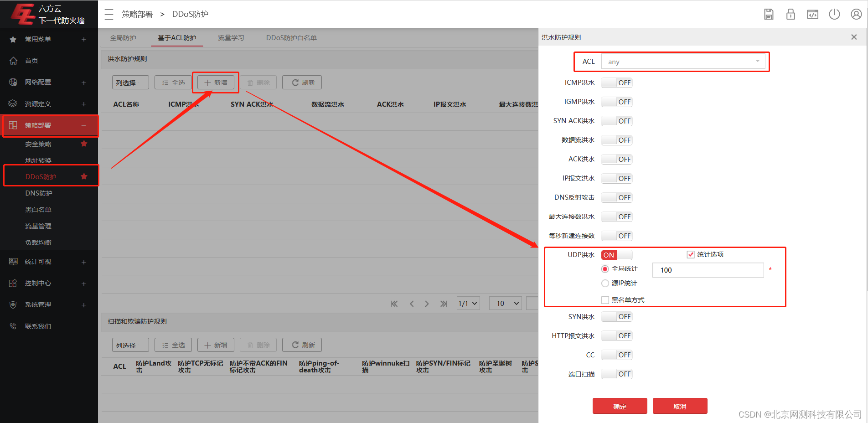Switch to the 流量学习 tab
This screenshot has height=423, width=868.
click(231, 38)
